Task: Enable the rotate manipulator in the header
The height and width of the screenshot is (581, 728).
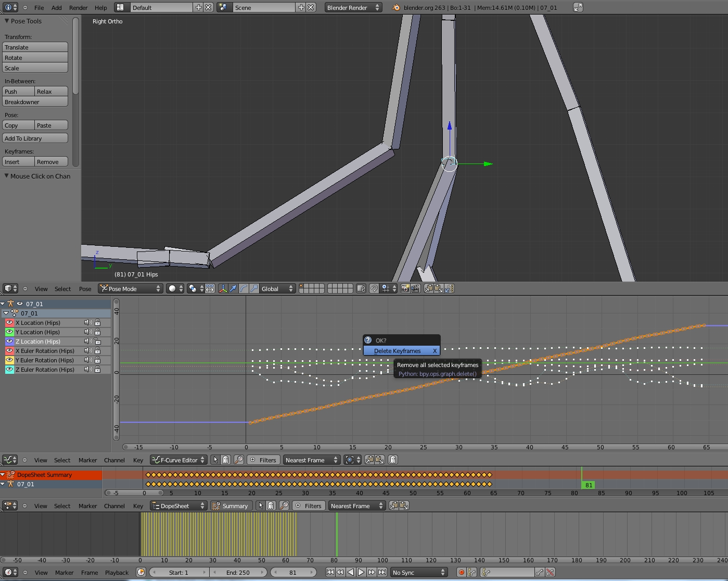Action: tap(243, 288)
